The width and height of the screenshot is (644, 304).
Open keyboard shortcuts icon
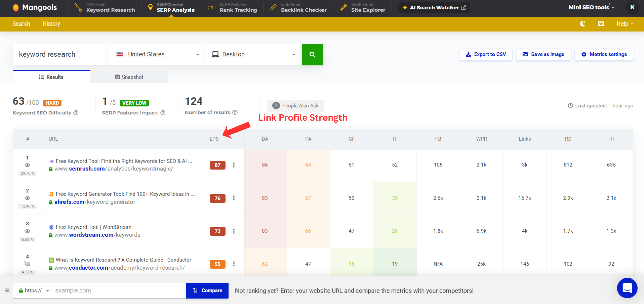[601, 24]
